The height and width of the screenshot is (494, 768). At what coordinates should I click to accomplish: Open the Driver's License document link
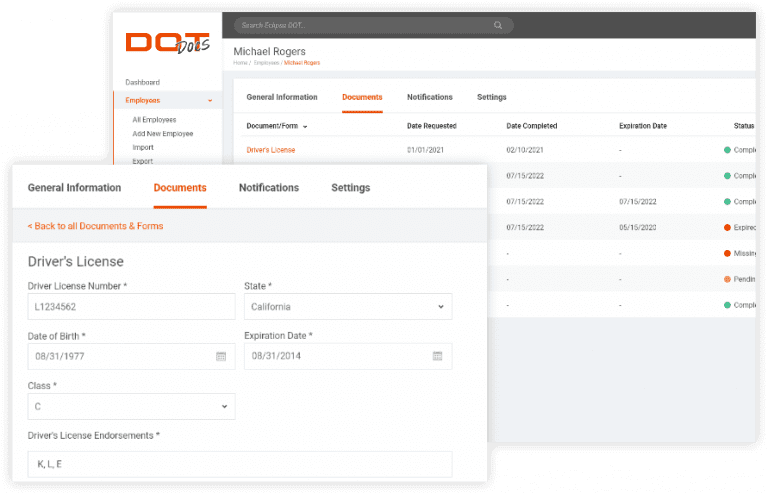pyautogui.click(x=271, y=150)
